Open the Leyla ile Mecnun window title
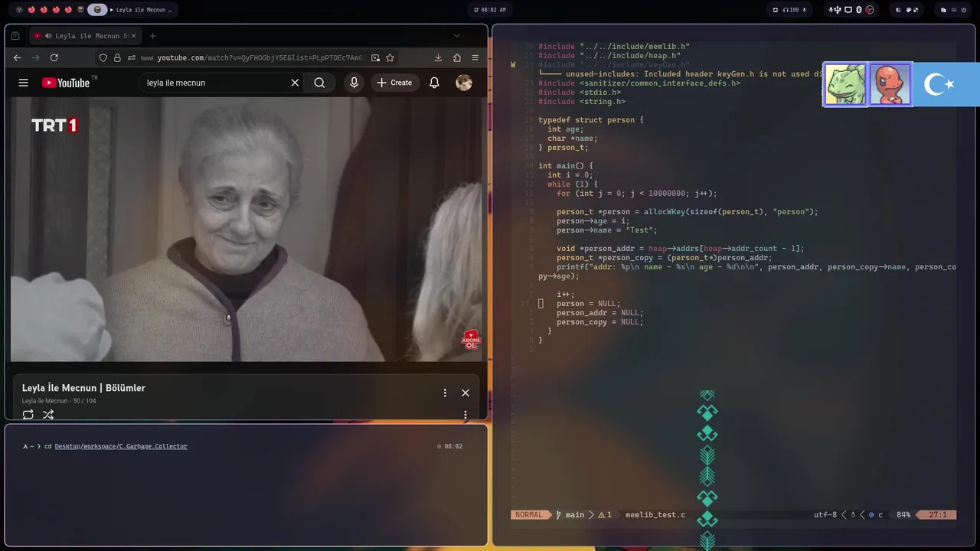 point(141,10)
